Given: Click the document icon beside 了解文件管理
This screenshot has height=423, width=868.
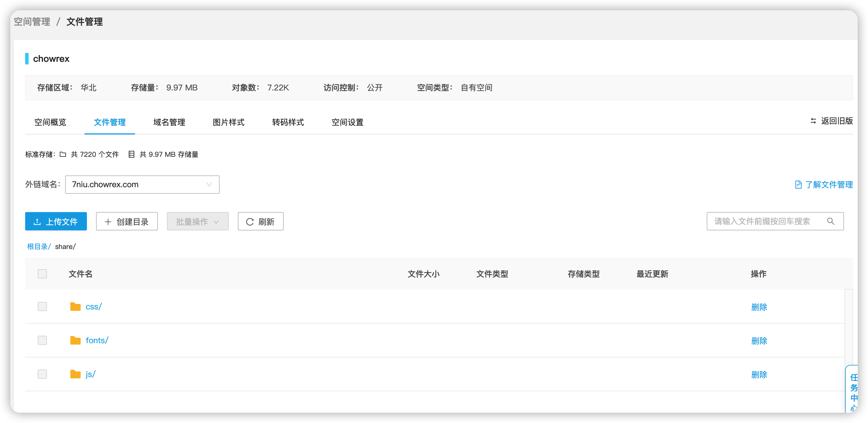Looking at the screenshot, I should point(798,185).
